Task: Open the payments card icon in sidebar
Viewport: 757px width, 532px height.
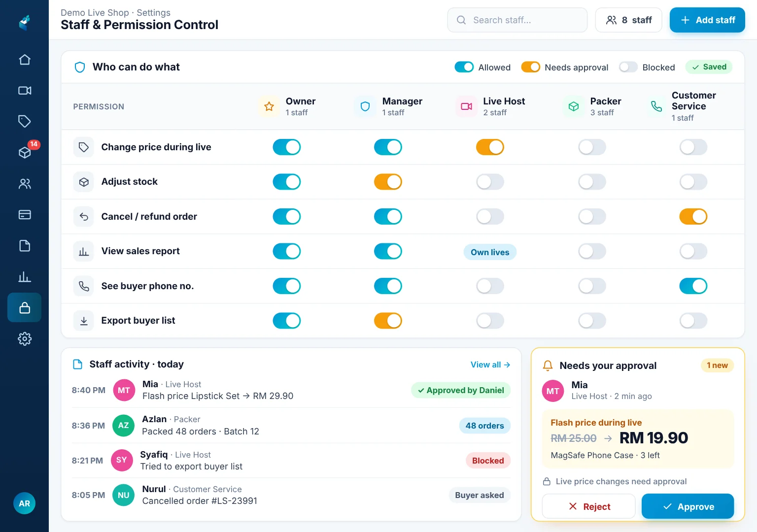Action: (25, 215)
